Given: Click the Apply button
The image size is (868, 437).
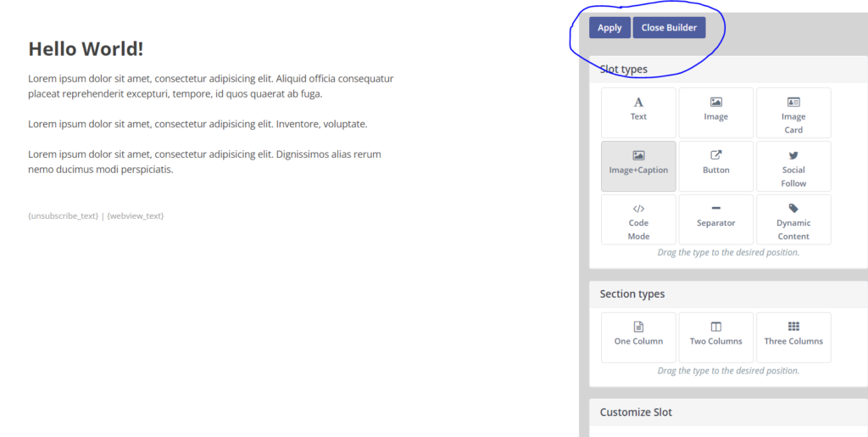Looking at the screenshot, I should click(609, 28).
